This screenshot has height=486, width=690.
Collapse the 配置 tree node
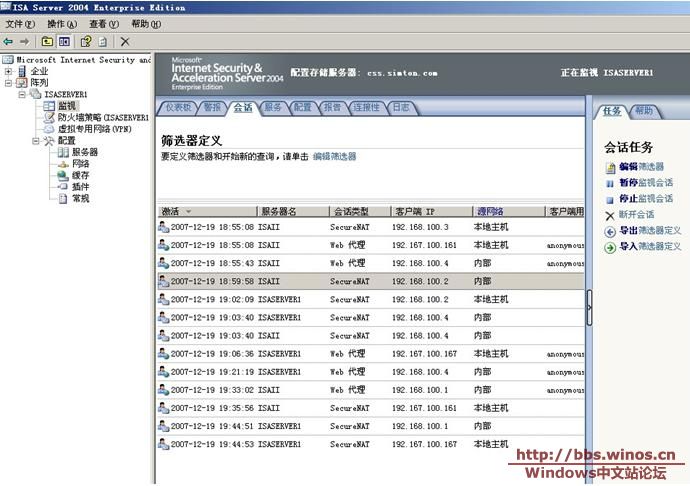click(35, 141)
